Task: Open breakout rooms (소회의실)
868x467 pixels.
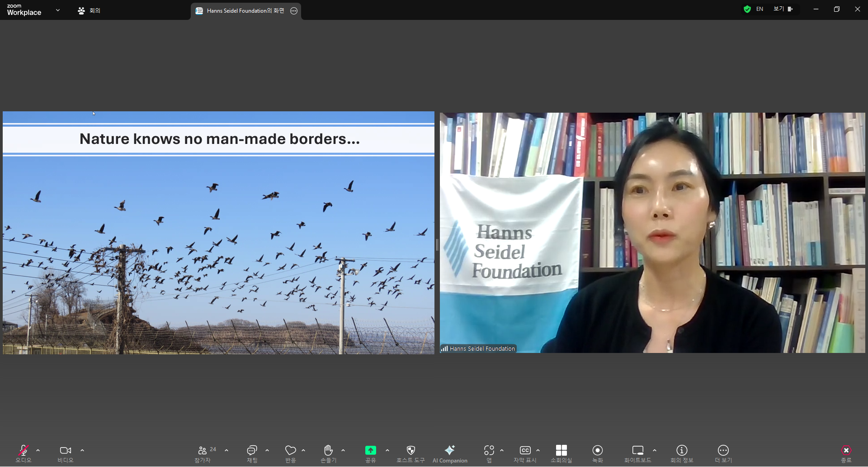Action: 561,451
